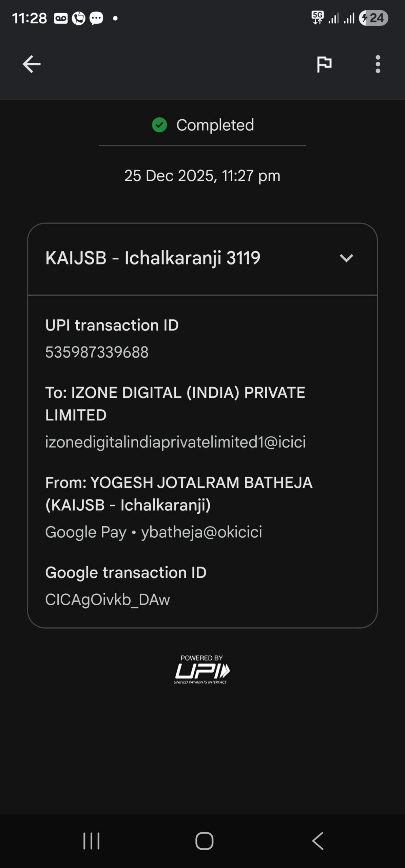Tap the chat bubble notification icon

96,18
